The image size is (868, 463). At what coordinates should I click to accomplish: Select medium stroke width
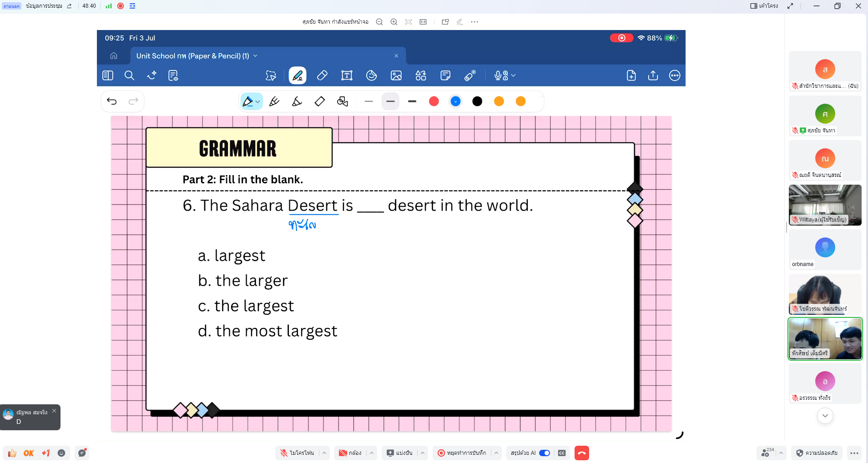click(390, 101)
